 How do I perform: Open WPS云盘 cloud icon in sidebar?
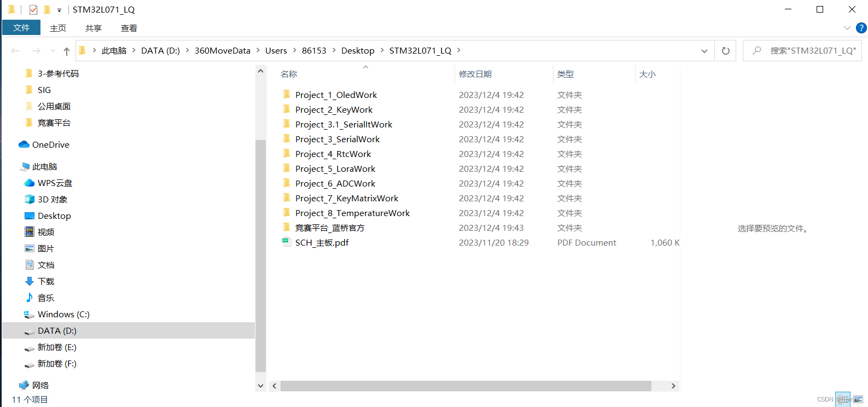tap(30, 183)
